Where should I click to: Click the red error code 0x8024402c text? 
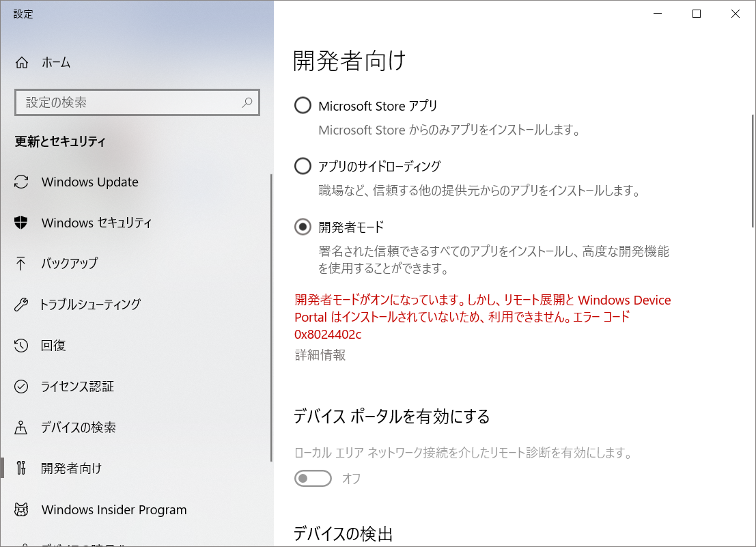(x=328, y=335)
